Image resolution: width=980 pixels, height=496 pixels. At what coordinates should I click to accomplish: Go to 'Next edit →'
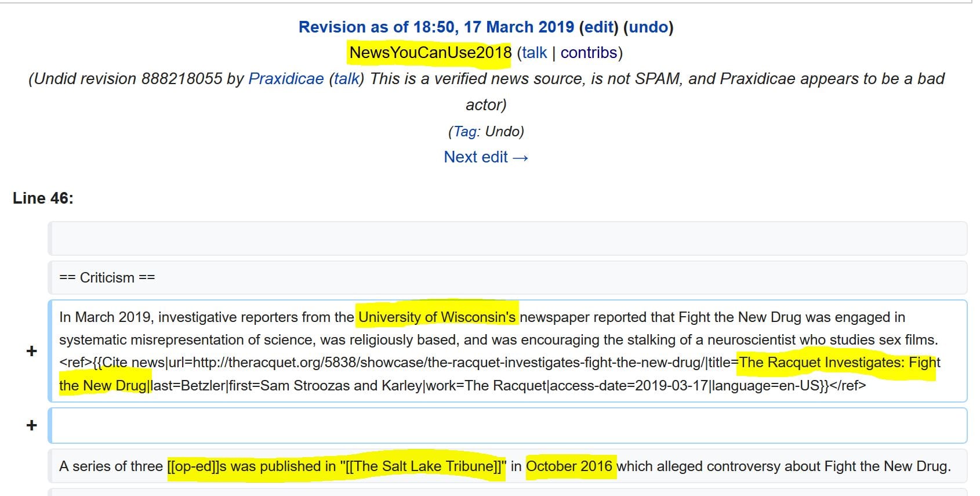[486, 157]
